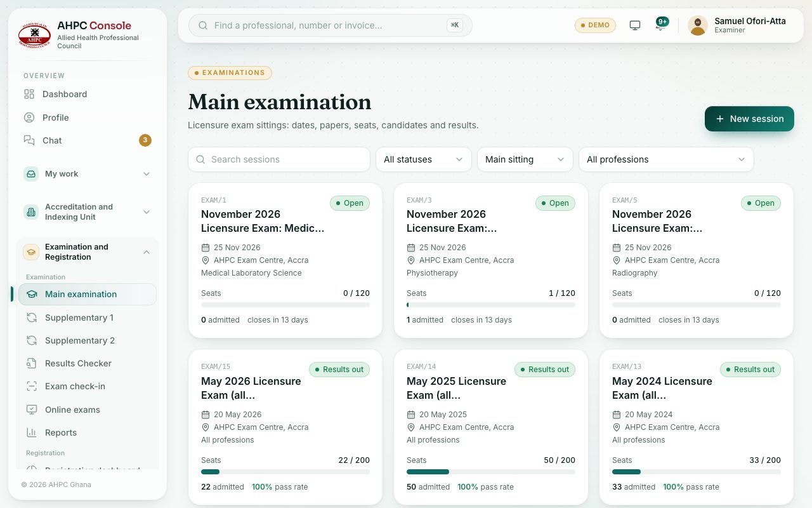Click the Results Checker document search icon
Screen dimensions: 812x508
tap(32, 363)
